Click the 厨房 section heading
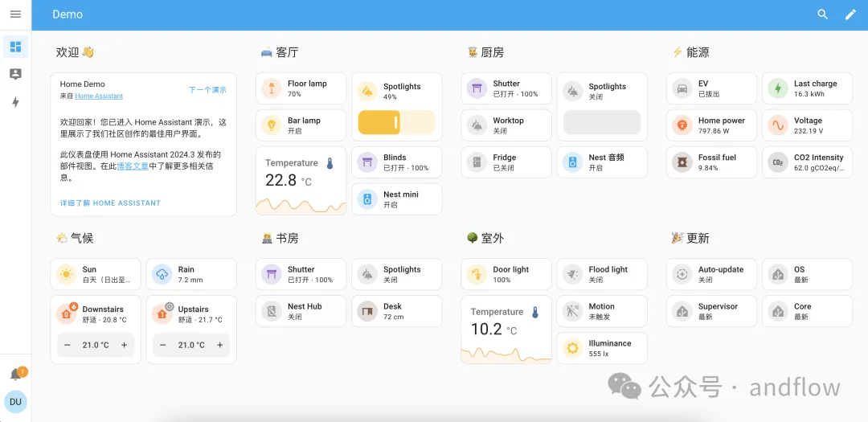The image size is (868, 422). tap(493, 52)
